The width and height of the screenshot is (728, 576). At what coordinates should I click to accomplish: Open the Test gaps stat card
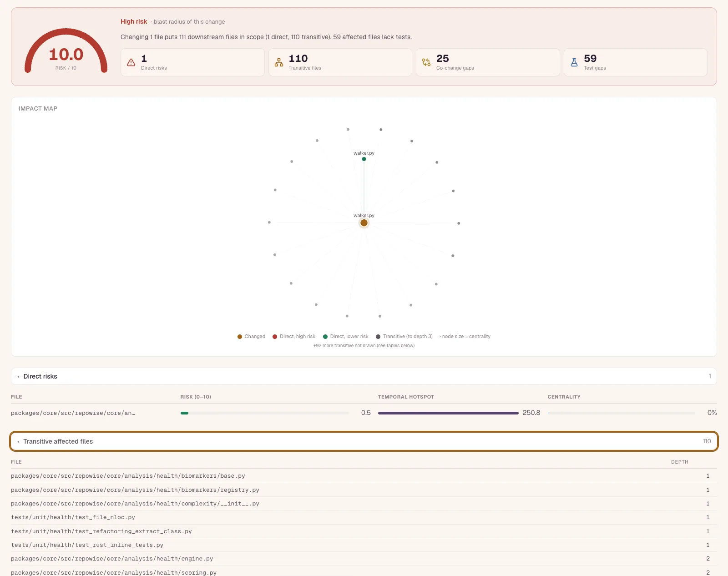pyautogui.click(x=636, y=62)
